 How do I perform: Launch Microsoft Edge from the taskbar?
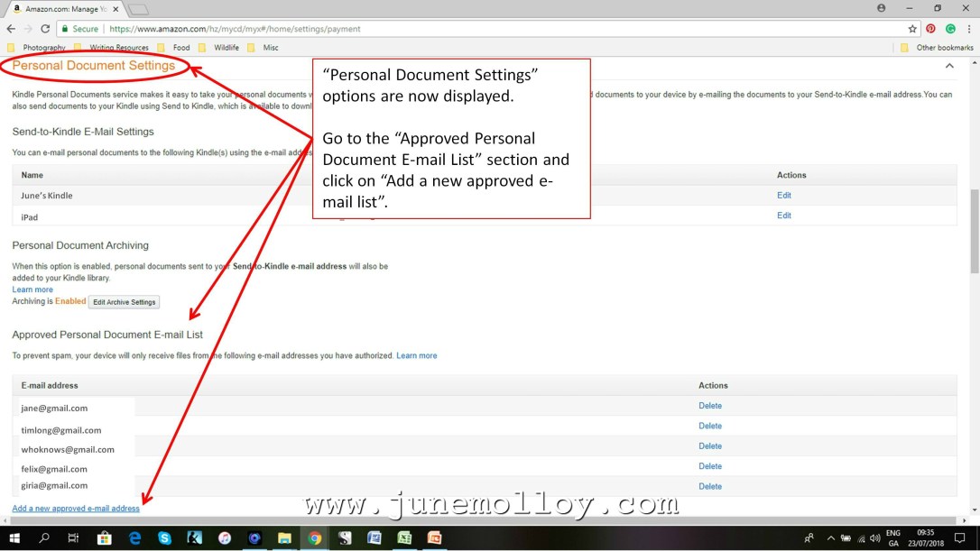click(x=135, y=538)
